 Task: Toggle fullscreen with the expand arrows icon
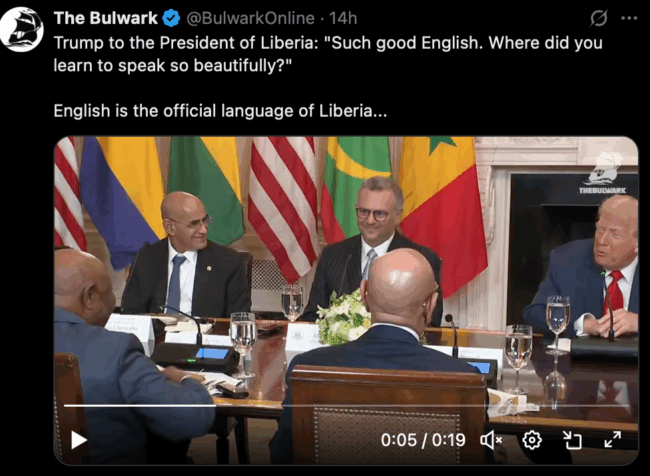(x=612, y=440)
